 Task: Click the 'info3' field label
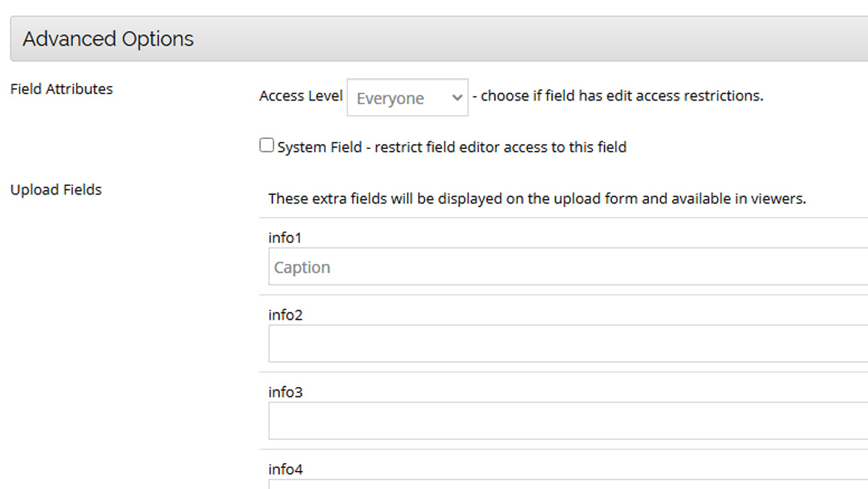pos(285,392)
